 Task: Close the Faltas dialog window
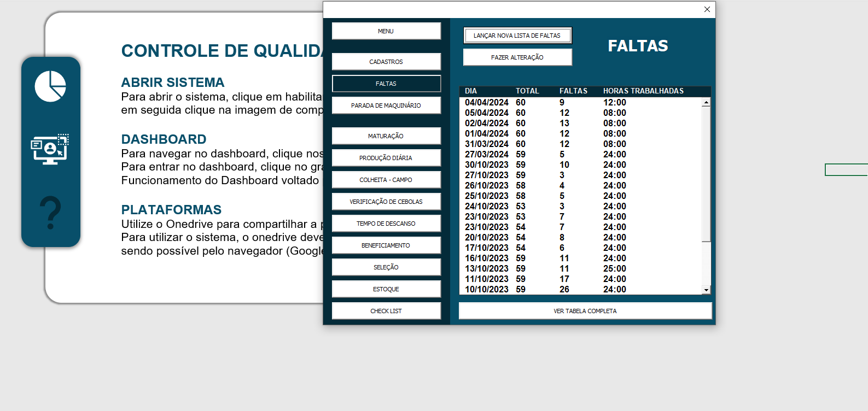[x=707, y=9]
